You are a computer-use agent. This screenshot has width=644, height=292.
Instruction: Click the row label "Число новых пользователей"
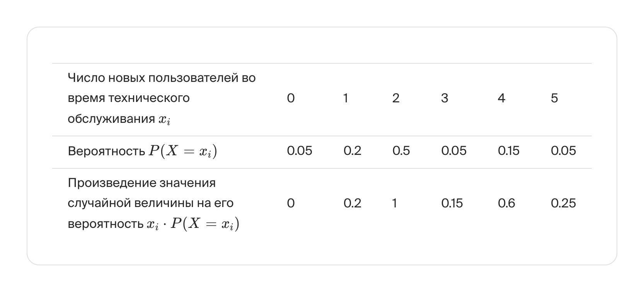(162, 98)
